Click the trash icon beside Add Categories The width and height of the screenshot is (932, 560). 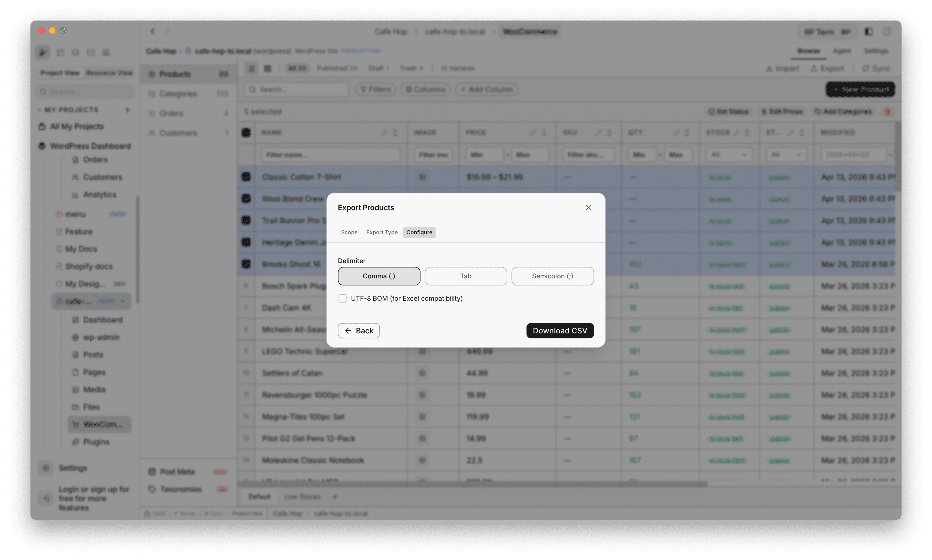(x=888, y=111)
